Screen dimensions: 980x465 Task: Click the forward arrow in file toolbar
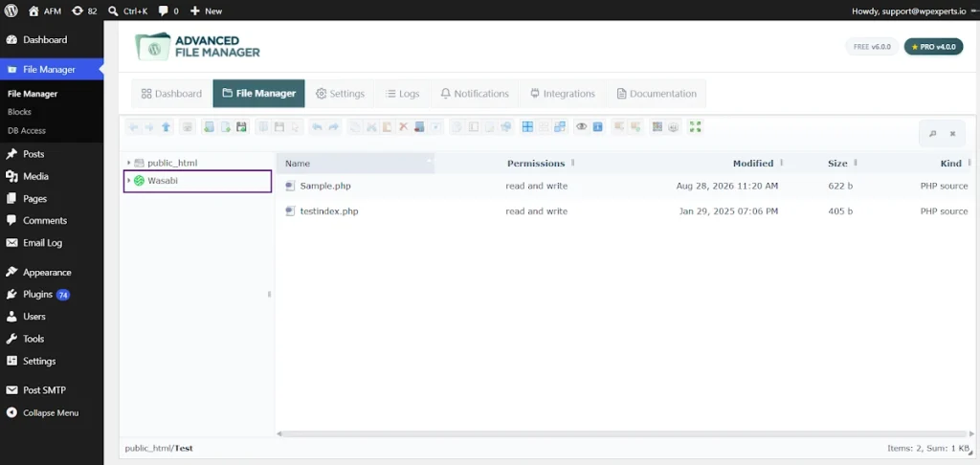coord(148,127)
